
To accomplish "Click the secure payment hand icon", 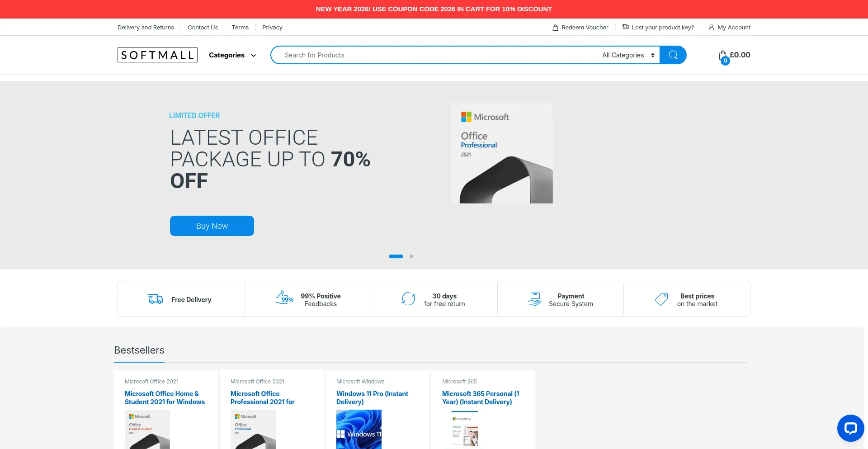I will [535, 299].
